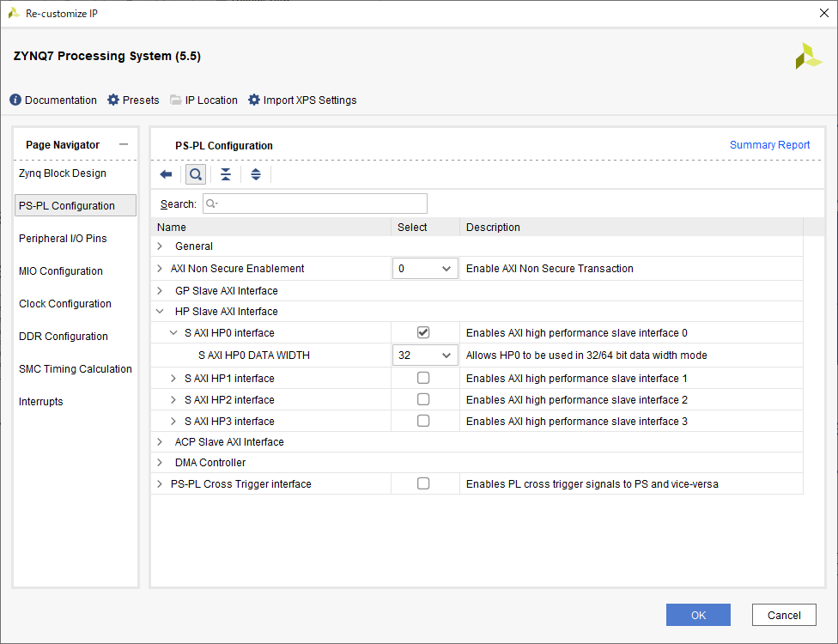Click the IP Location label
Image resolution: width=838 pixels, height=644 pixels.
click(x=211, y=100)
